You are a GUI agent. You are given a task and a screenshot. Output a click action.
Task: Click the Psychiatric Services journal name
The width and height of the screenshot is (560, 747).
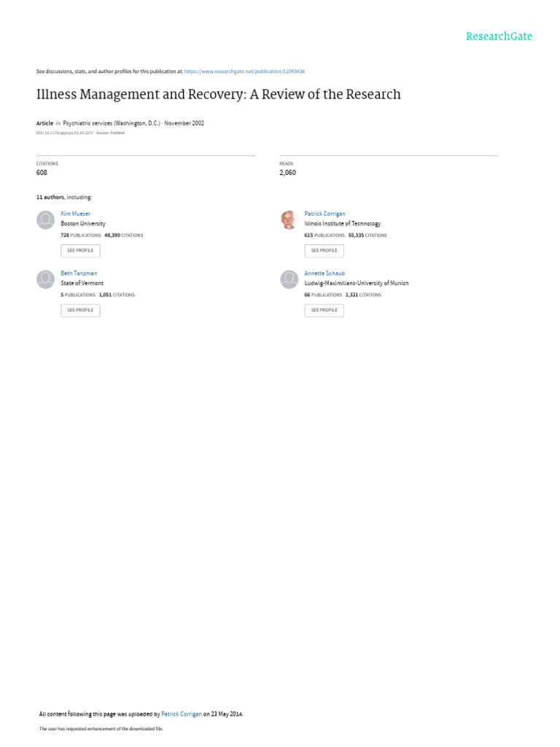[112, 123]
